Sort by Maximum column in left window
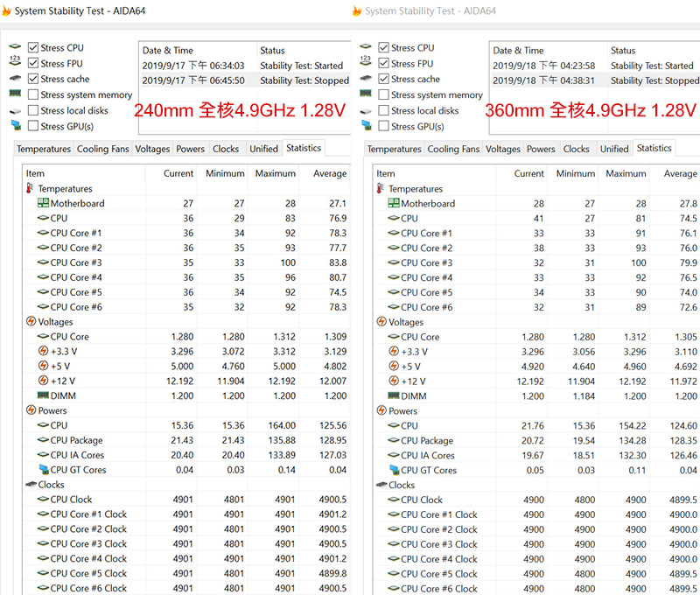 tap(273, 173)
